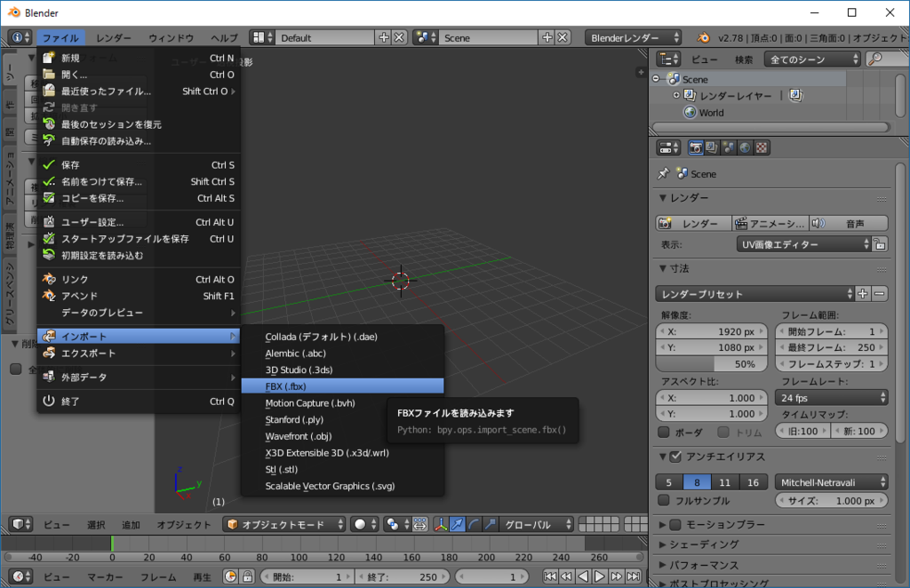910x588 pixels.
Task: Open レンダープリセット dropdown
Action: pyautogui.click(x=754, y=294)
